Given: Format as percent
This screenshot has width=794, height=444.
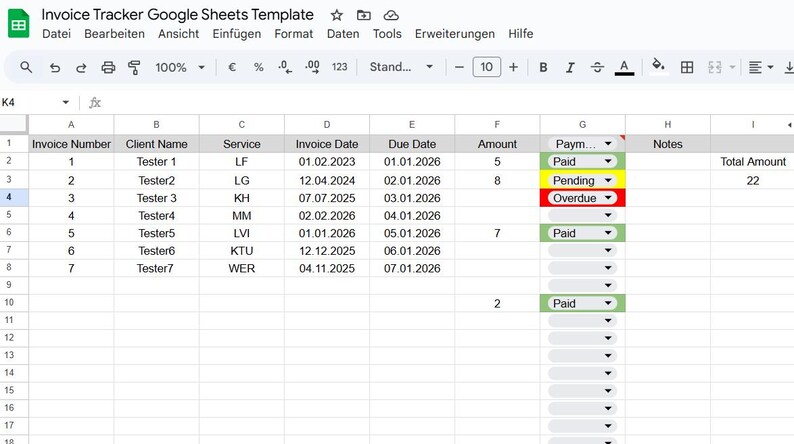Looking at the screenshot, I should (x=259, y=67).
